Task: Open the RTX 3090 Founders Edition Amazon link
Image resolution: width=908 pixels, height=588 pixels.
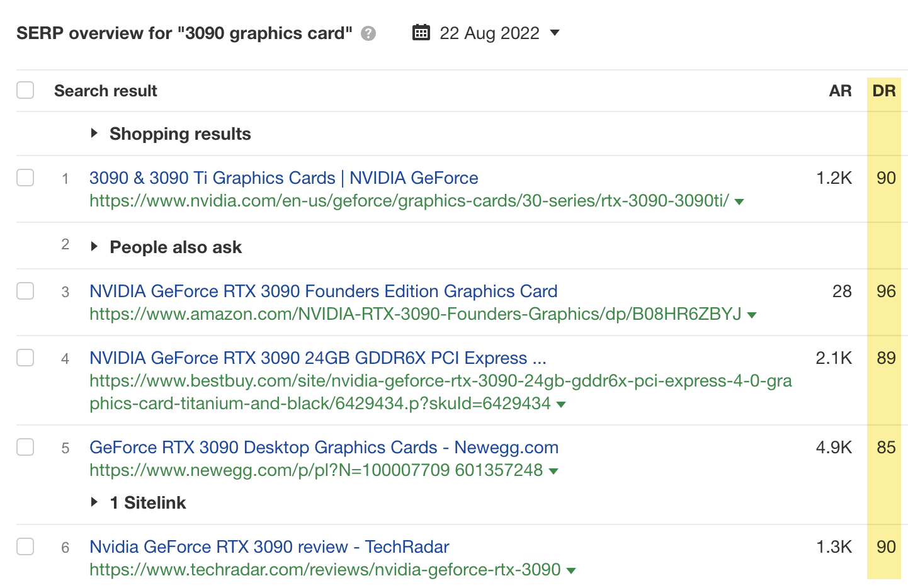Action: (322, 291)
